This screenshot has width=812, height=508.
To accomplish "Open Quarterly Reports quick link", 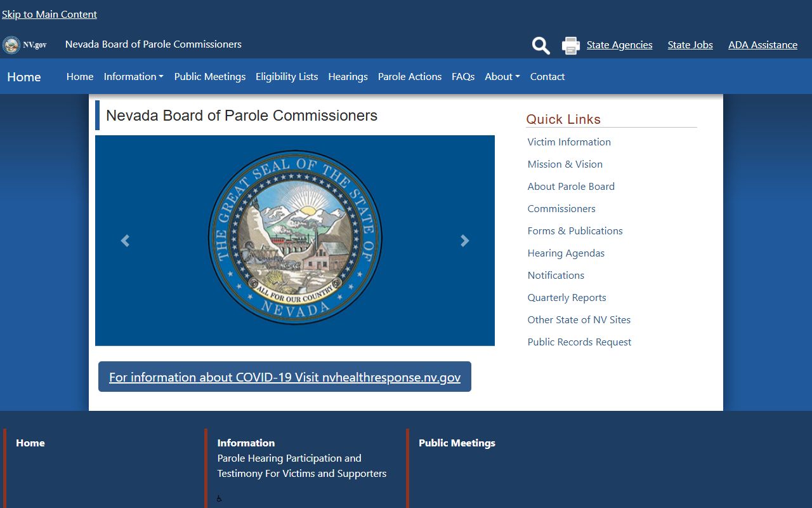I will click(x=567, y=298).
